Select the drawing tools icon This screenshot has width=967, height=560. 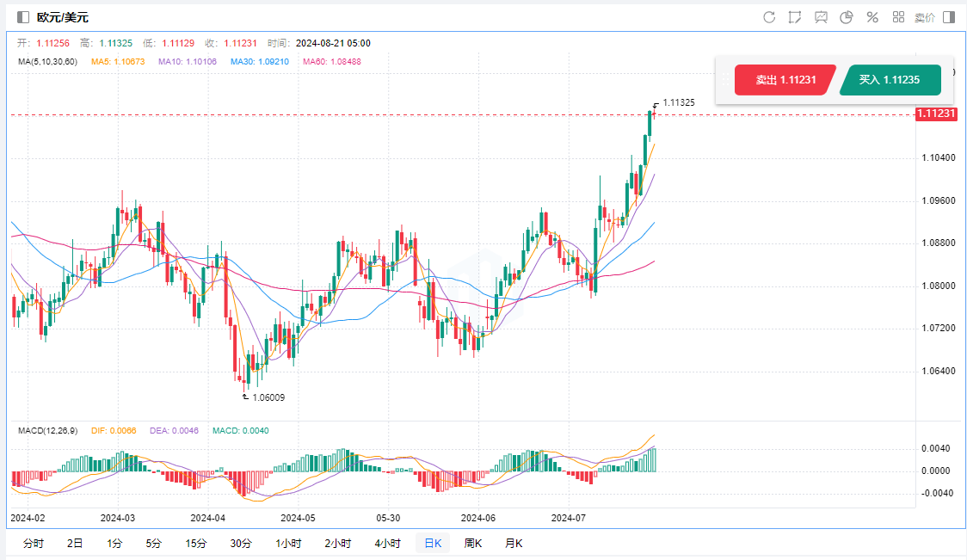point(795,17)
